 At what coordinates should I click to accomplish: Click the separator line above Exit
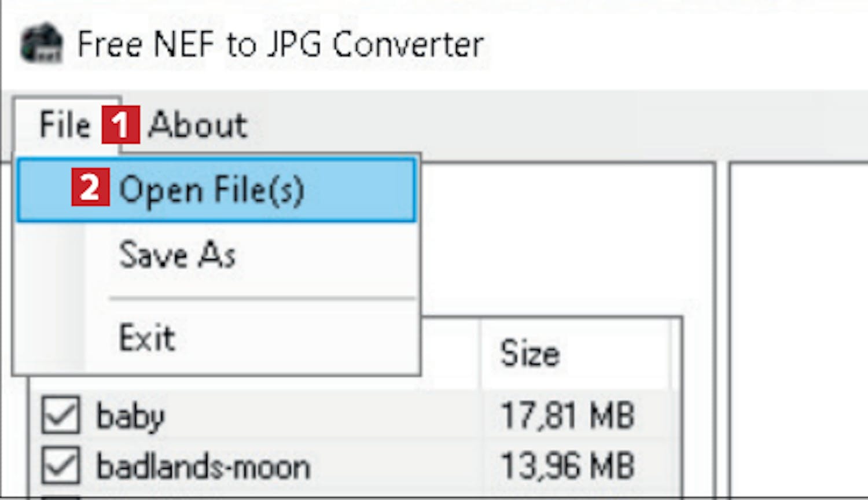tap(262, 299)
